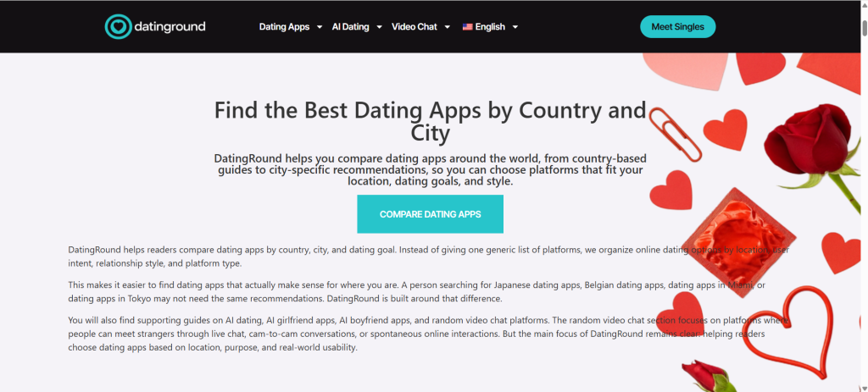The height and width of the screenshot is (392, 868).
Task: Expand the Dating Apps dropdown arrow
Action: coord(320,26)
